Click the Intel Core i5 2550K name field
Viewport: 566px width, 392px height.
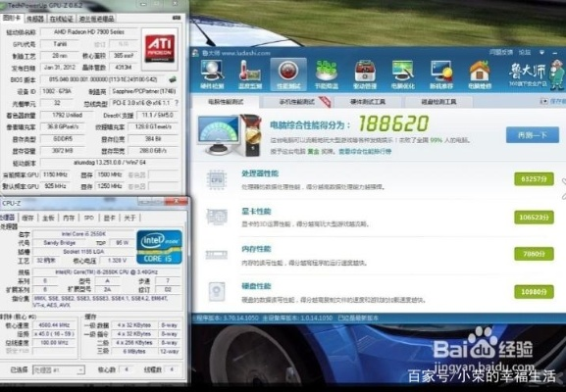(83, 234)
